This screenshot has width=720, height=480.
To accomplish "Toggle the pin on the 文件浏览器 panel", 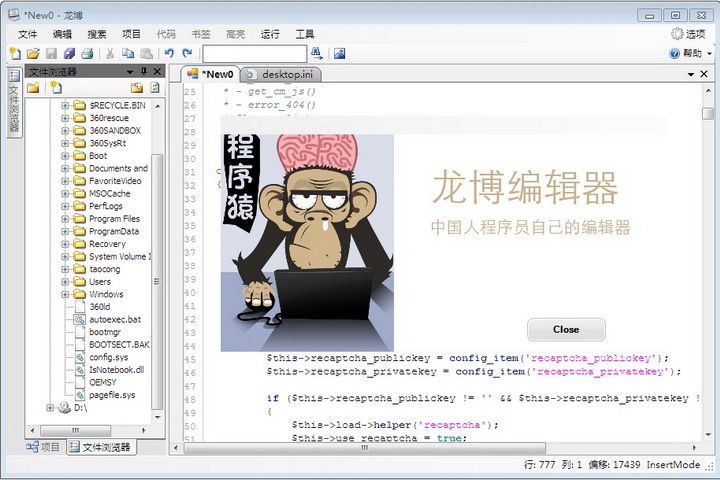I will click(143, 72).
